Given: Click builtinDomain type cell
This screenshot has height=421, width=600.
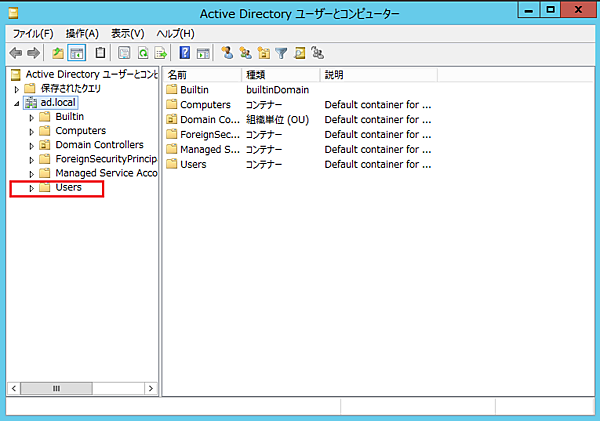Looking at the screenshot, I should pos(277,90).
